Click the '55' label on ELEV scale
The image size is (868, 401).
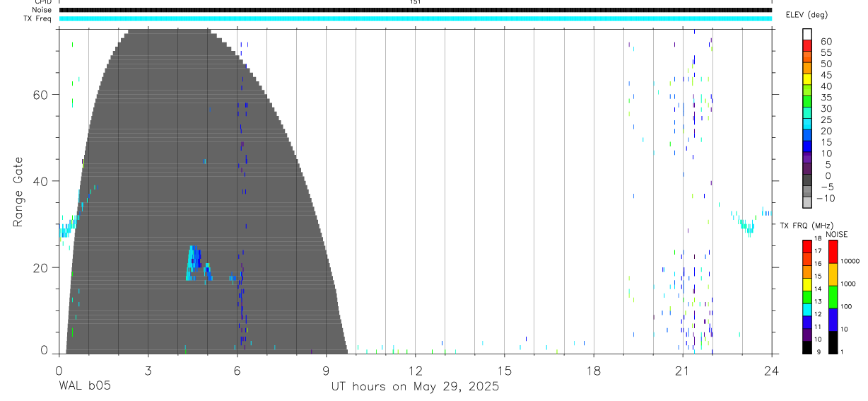click(826, 52)
